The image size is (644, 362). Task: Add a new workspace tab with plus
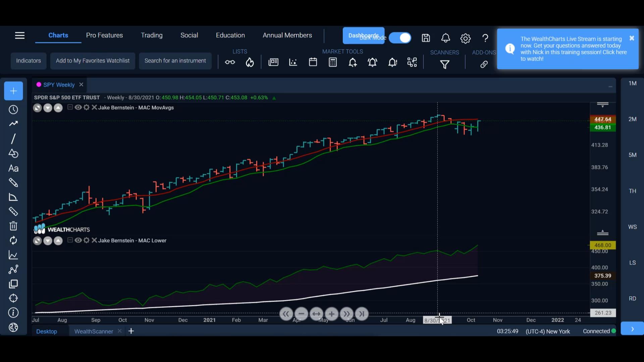tap(131, 331)
